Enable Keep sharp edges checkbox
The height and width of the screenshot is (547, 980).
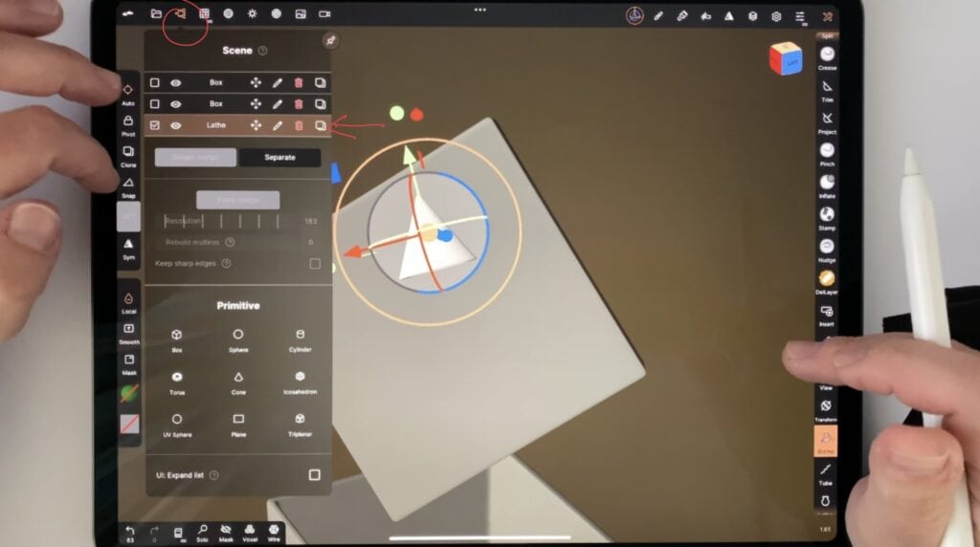314,263
